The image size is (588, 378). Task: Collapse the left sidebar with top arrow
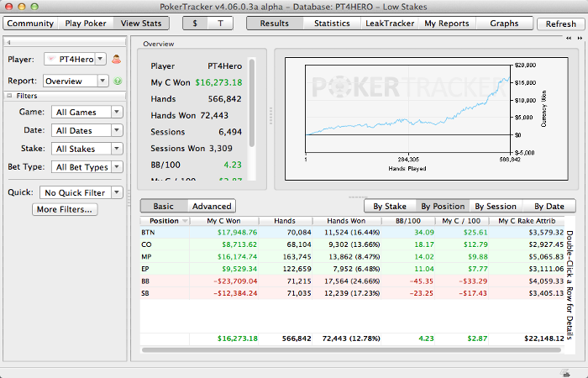(x=8, y=41)
